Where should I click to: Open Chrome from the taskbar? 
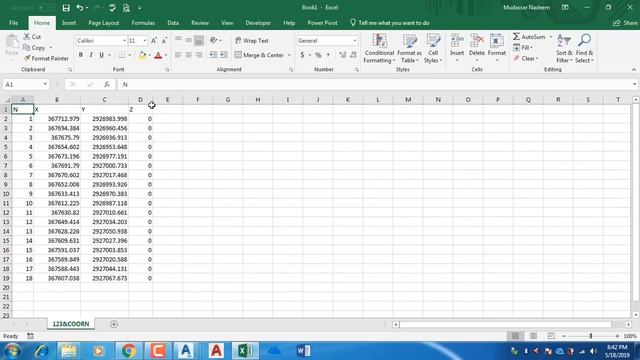(129, 351)
